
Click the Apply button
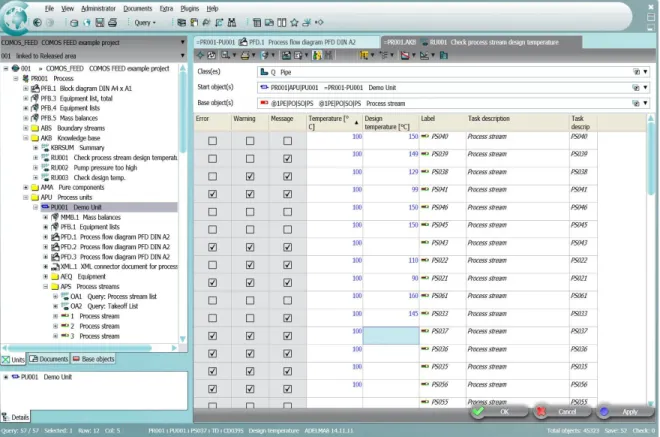click(625, 412)
